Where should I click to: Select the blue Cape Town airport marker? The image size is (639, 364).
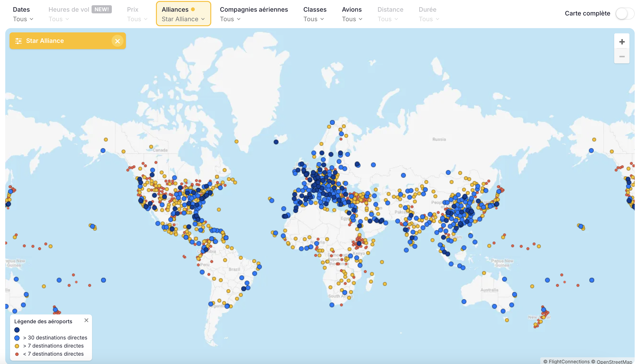tap(332, 304)
